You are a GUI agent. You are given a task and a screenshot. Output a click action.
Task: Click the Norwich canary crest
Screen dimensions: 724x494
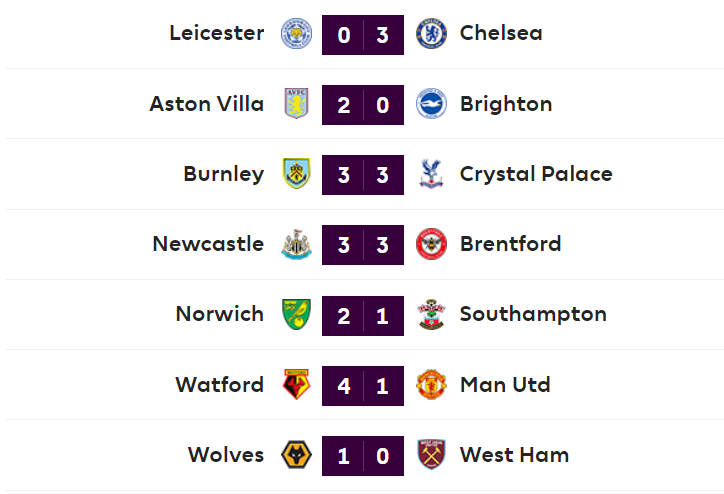coord(296,314)
